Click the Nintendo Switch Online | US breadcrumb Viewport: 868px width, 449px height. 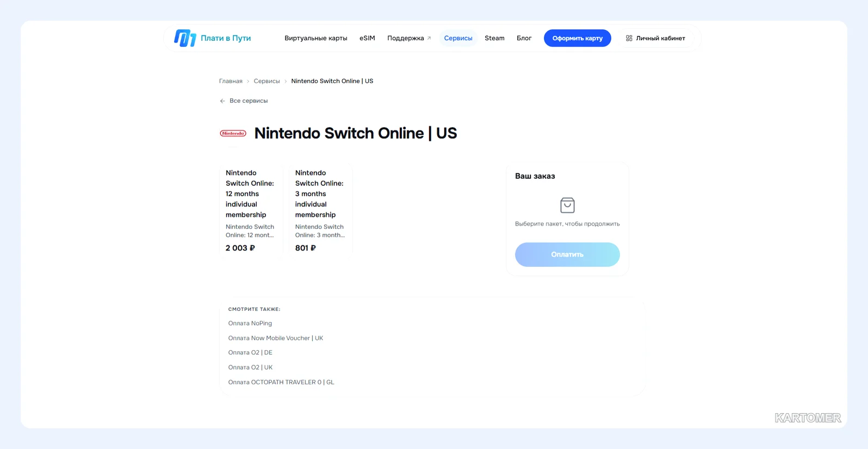tap(332, 81)
